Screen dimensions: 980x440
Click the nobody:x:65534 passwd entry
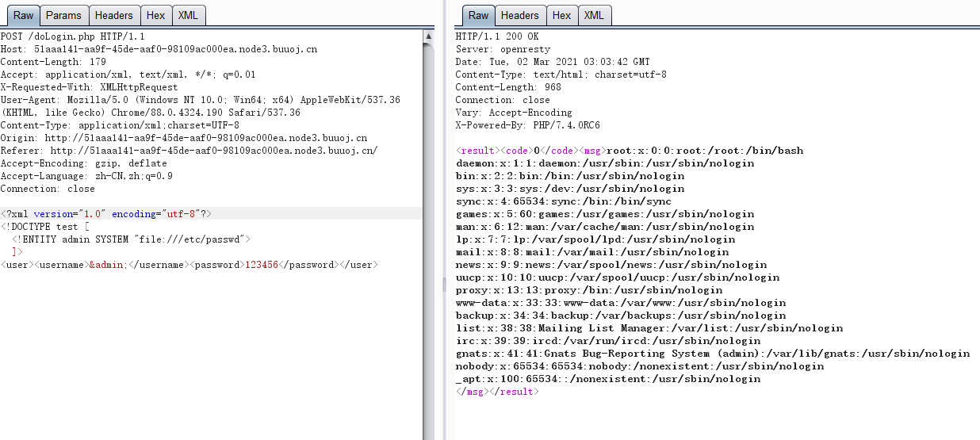640,366
